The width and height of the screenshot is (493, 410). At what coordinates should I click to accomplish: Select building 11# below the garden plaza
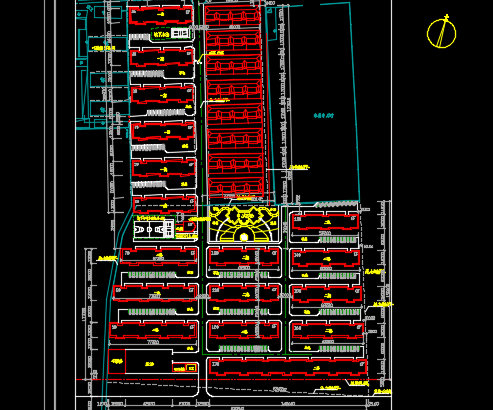pos(244,257)
